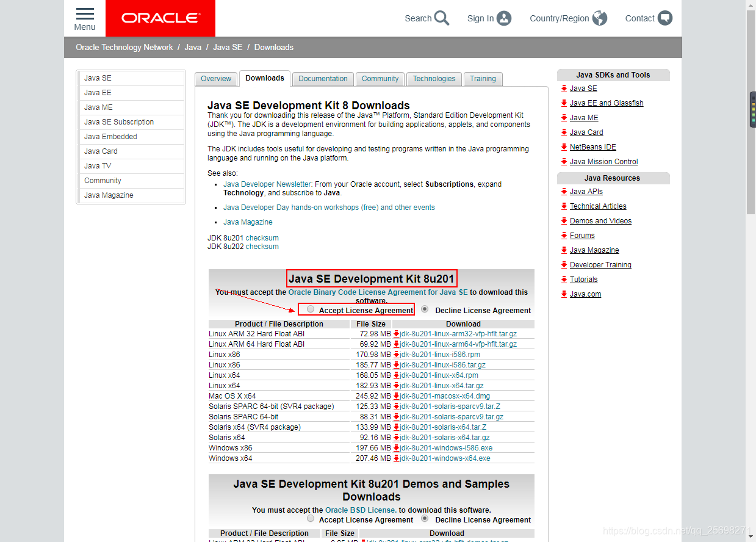
Task: Open the Documentation tab
Action: [x=323, y=79]
